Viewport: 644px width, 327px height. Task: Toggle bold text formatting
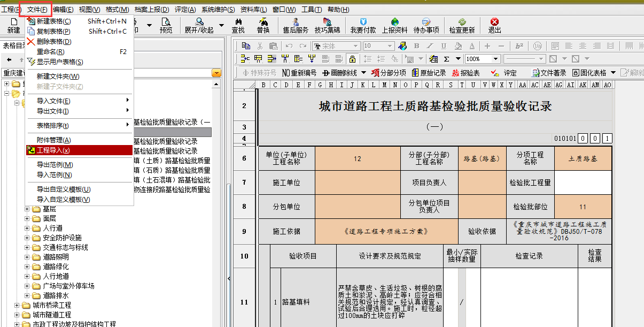[416, 46]
